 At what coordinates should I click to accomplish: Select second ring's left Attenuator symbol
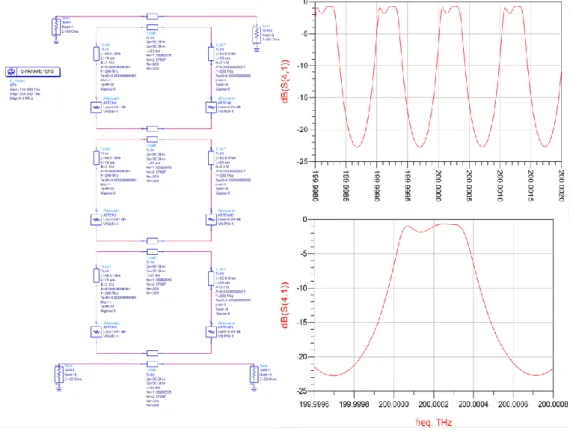[96, 219]
